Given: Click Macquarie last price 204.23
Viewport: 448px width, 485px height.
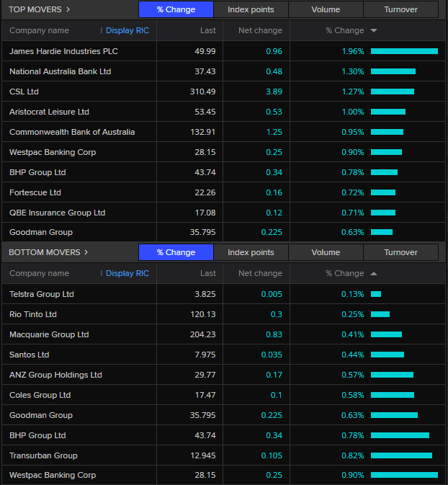Looking at the screenshot, I should 202,334.
